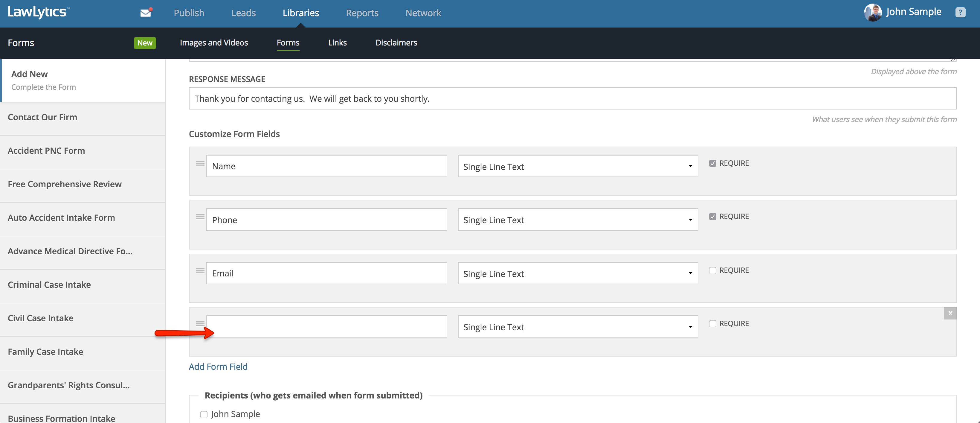
Task: Switch to the Forms sub-tab
Action: (x=288, y=43)
